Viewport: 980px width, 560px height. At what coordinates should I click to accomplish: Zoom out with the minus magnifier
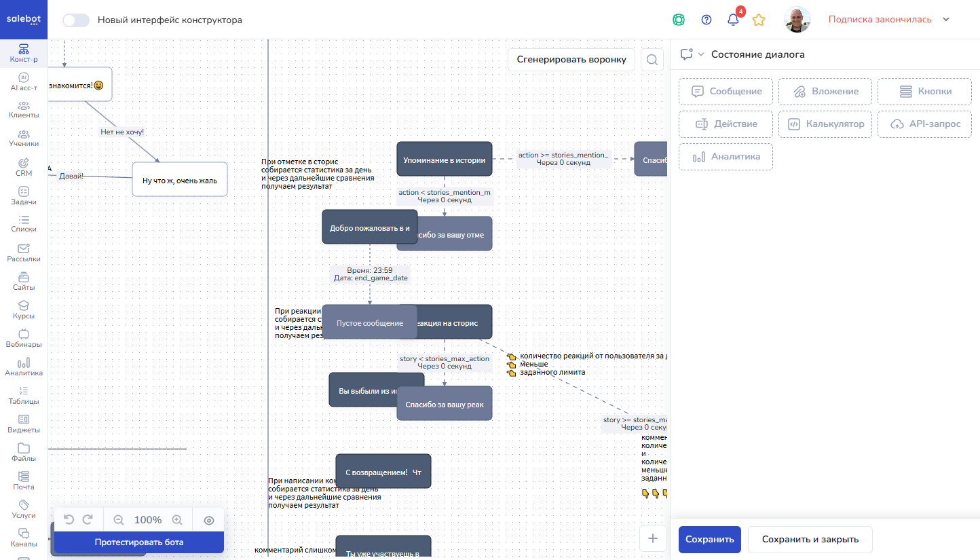click(x=119, y=520)
